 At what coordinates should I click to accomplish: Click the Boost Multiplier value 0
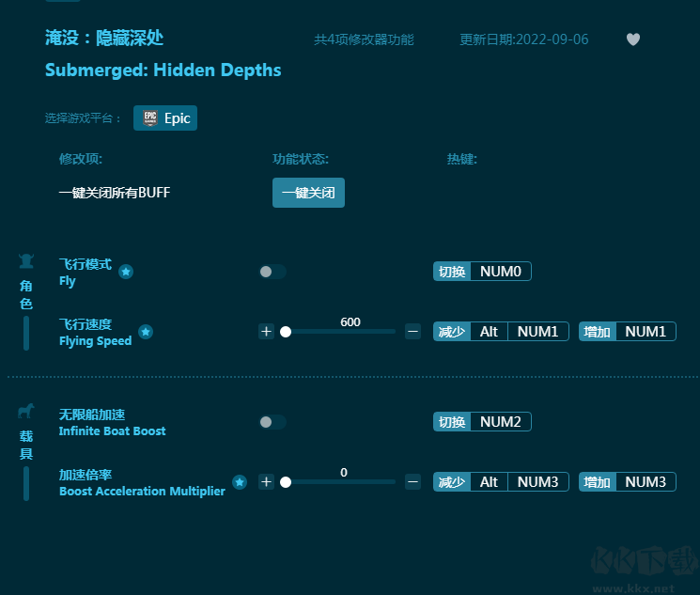point(344,473)
